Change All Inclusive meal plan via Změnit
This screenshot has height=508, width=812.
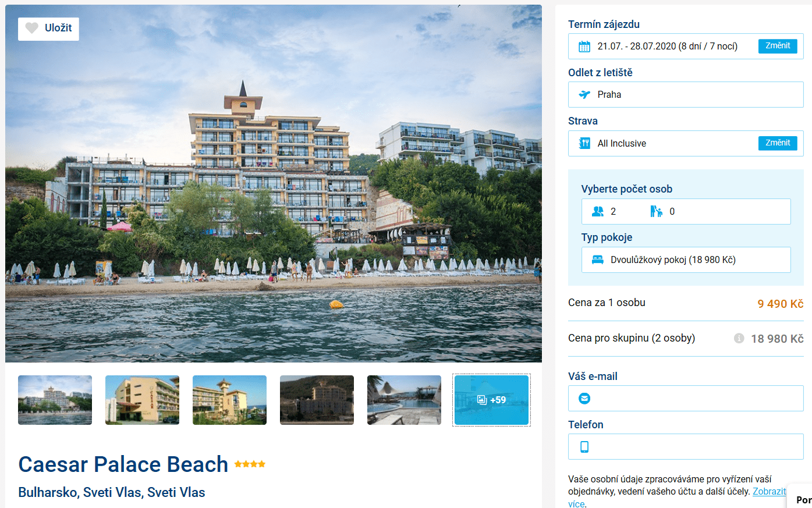[778, 143]
